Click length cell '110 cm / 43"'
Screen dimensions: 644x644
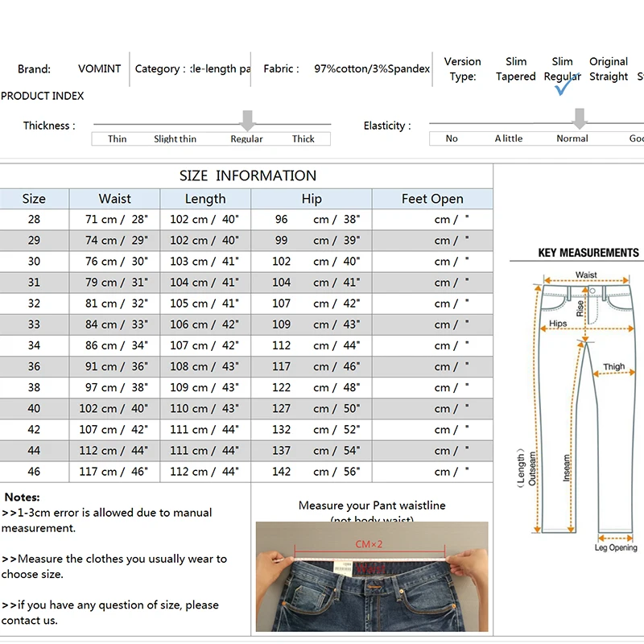[x=204, y=408]
